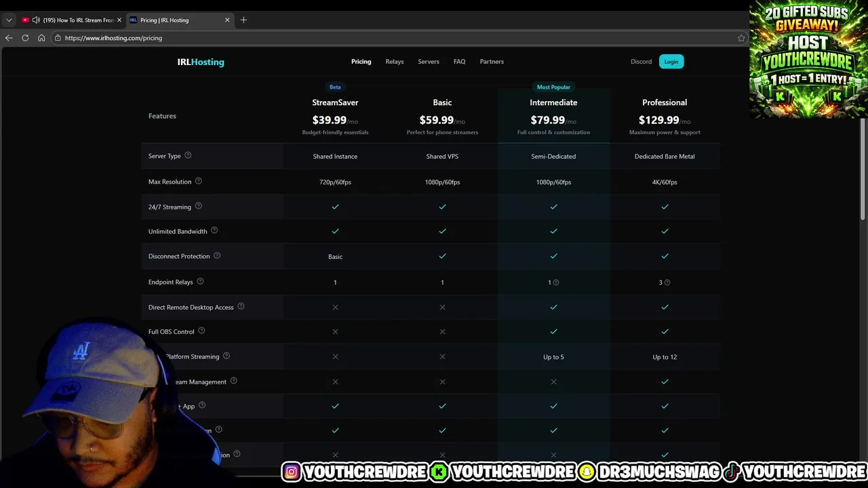
Task: Select the Intermediate plan heading
Action: coord(553,102)
